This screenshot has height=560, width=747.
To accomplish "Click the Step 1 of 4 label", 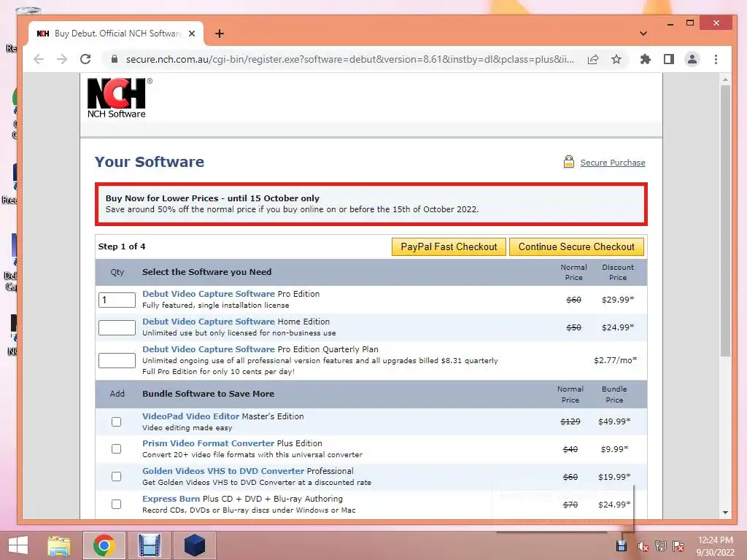I will coord(122,246).
